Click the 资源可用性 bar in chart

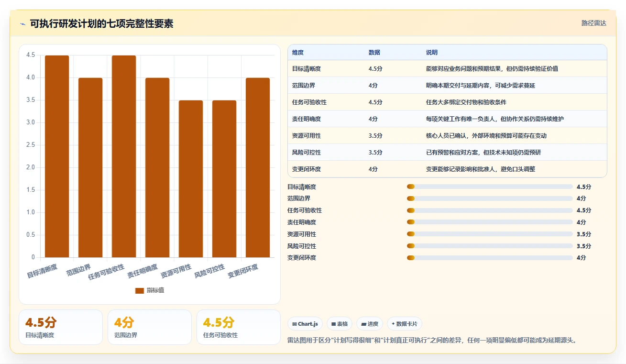coord(191,179)
